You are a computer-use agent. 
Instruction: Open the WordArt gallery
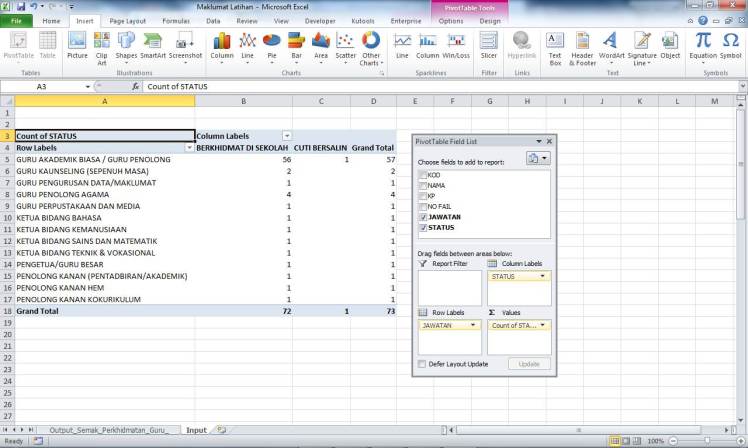[x=612, y=47]
